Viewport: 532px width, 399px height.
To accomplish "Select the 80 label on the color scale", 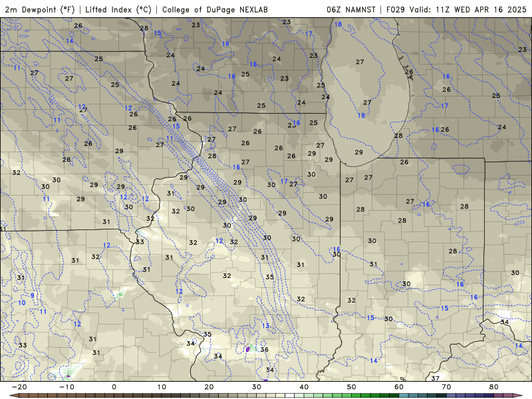I will [494, 387].
